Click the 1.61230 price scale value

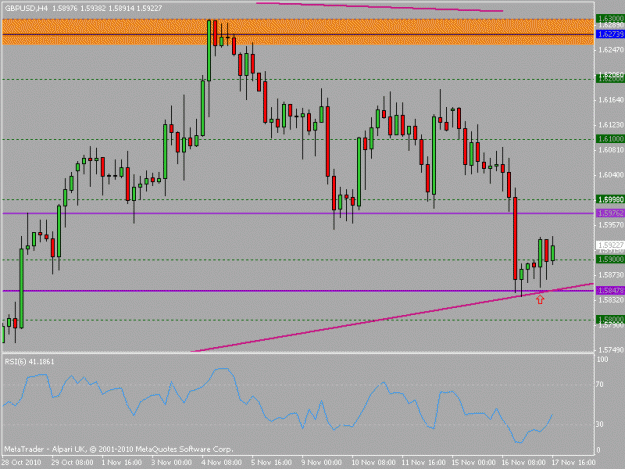coord(611,125)
